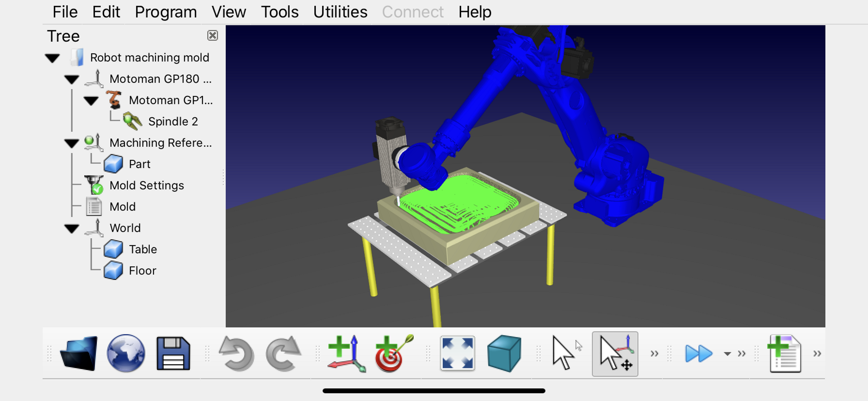This screenshot has height=401, width=868.
Task: Open the Tools menu
Action: click(x=280, y=12)
